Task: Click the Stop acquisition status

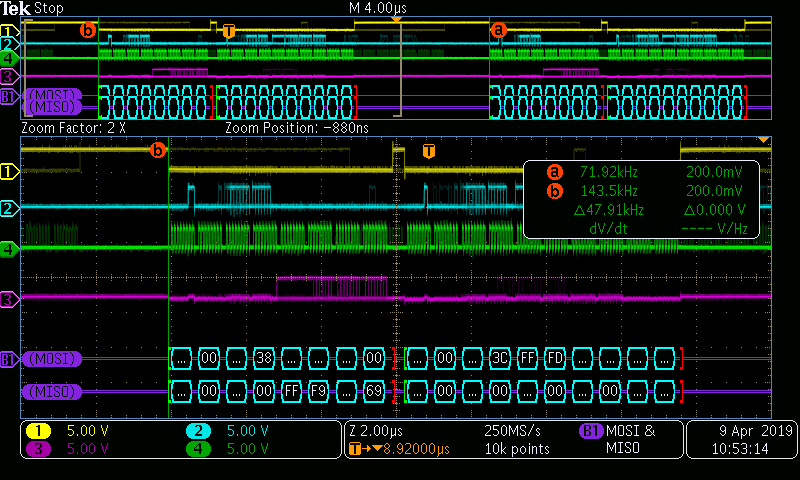Action: coord(48,8)
